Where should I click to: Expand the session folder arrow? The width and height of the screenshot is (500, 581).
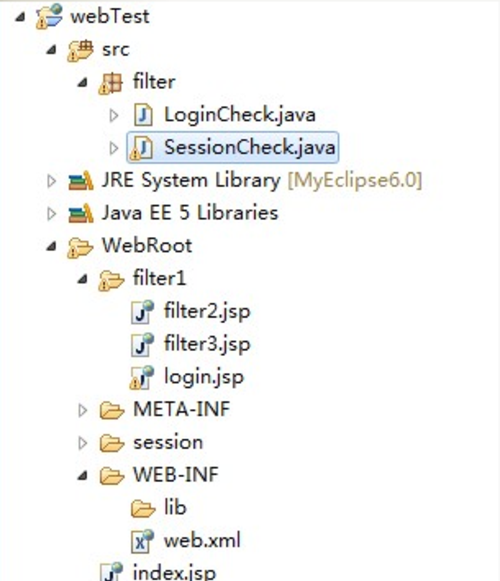(83, 443)
